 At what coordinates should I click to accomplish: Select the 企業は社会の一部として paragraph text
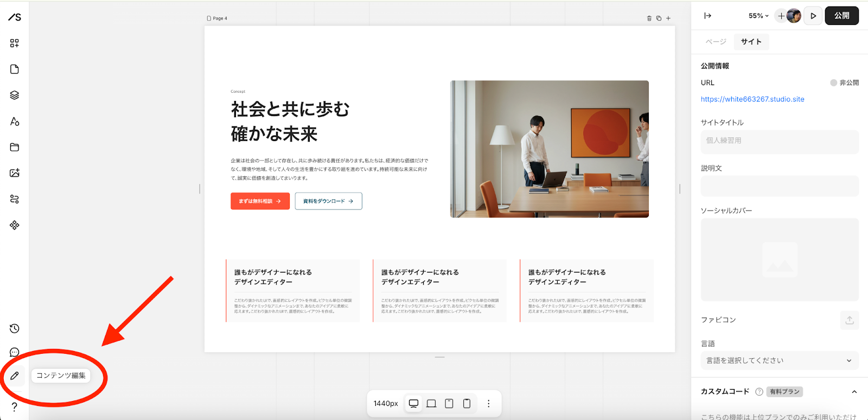point(329,169)
